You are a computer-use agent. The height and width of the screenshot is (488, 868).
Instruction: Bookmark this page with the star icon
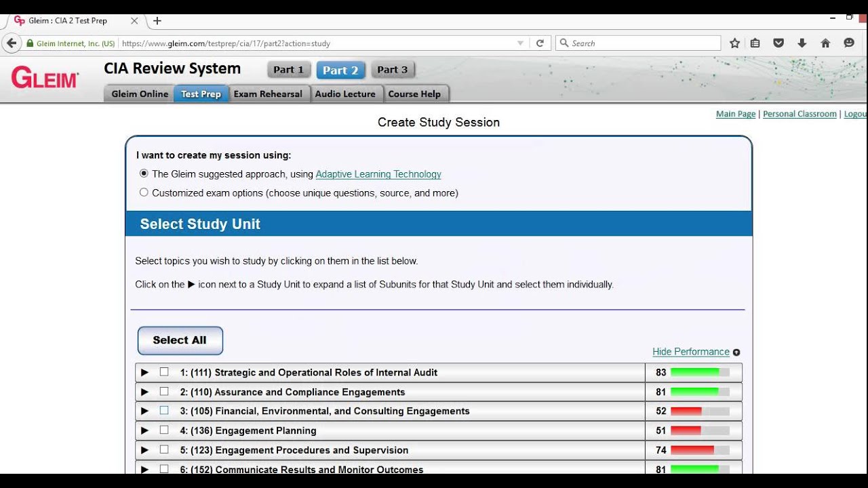(x=734, y=43)
